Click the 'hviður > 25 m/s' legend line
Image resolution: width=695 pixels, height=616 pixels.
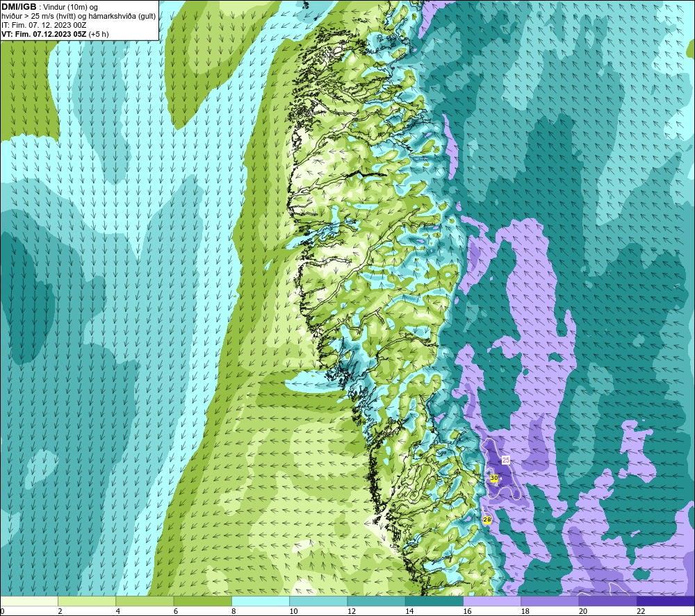79,17
